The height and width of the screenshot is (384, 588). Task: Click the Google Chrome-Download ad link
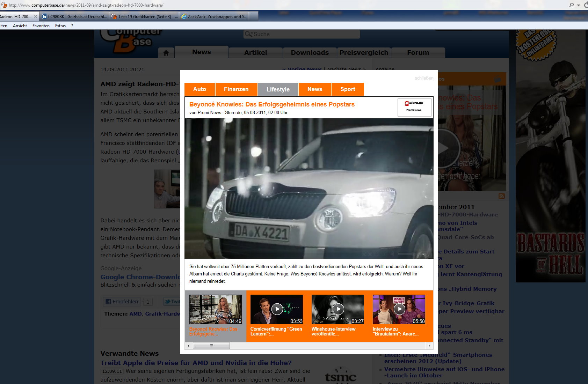click(140, 277)
